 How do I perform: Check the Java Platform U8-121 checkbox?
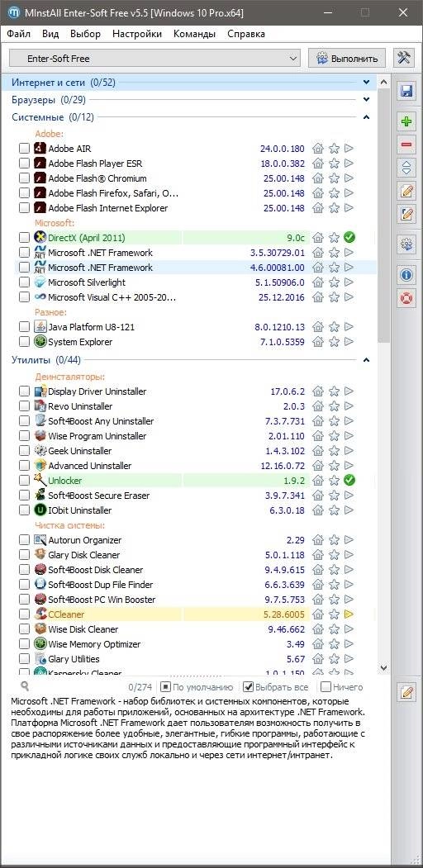(24, 326)
